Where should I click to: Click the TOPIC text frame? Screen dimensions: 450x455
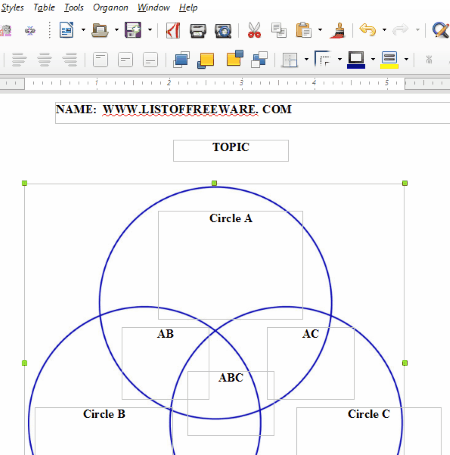231,151
